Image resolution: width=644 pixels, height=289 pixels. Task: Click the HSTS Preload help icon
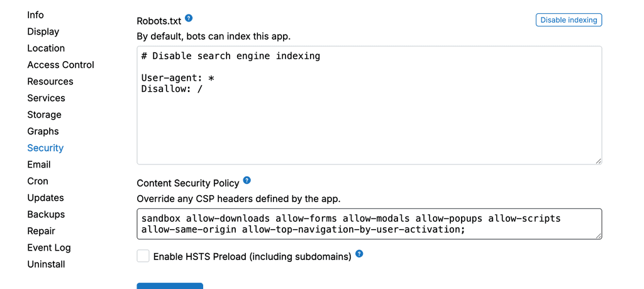(x=359, y=254)
